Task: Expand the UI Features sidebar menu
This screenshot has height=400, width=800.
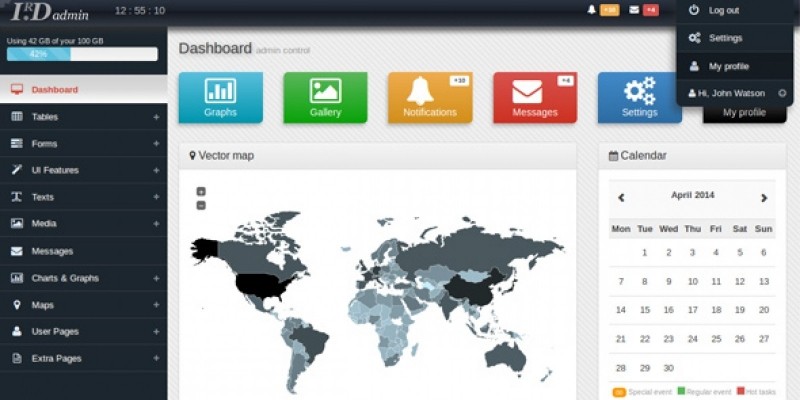Action: [156, 170]
